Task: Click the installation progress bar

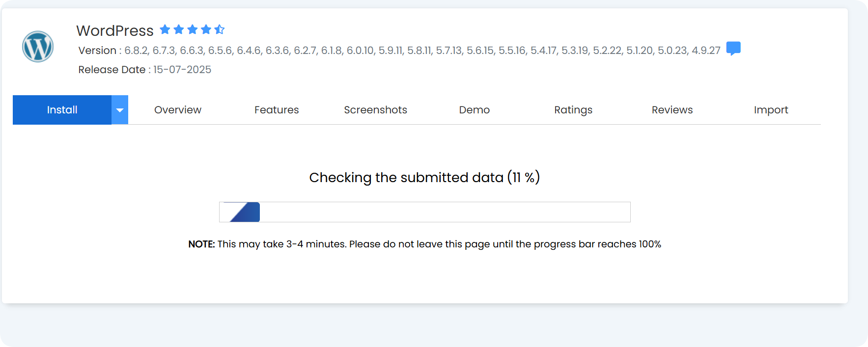Action: 424,212
